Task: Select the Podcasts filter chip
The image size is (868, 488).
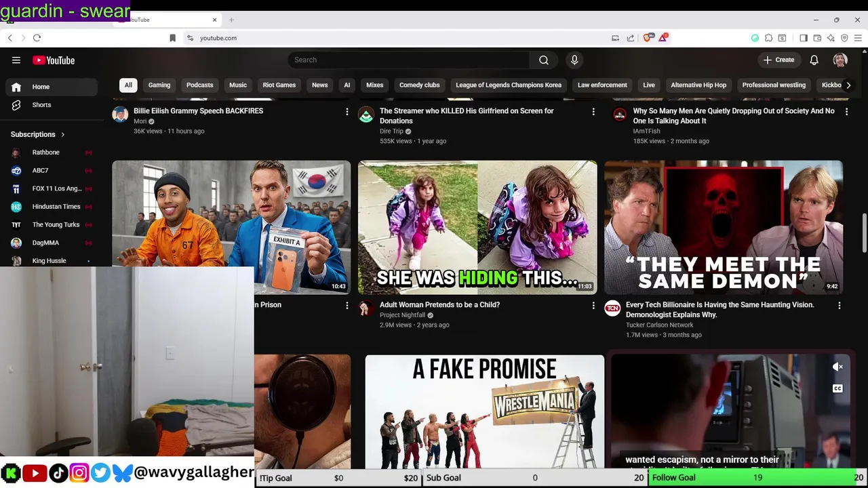Action: pyautogui.click(x=199, y=85)
